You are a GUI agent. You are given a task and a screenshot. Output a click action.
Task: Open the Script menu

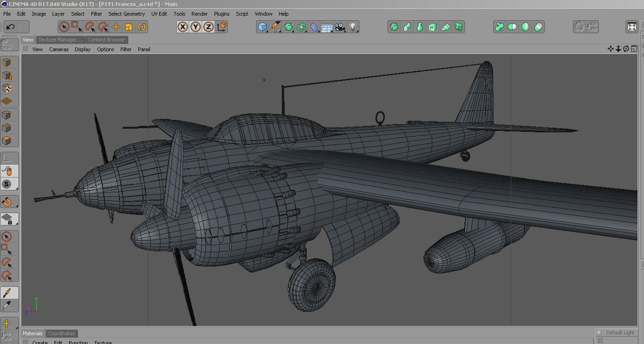242,14
